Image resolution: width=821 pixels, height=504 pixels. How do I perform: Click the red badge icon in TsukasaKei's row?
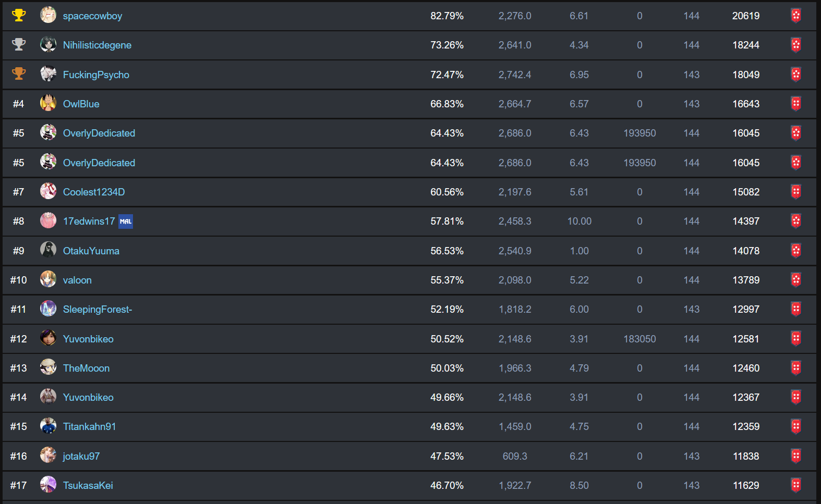click(796, 485)
